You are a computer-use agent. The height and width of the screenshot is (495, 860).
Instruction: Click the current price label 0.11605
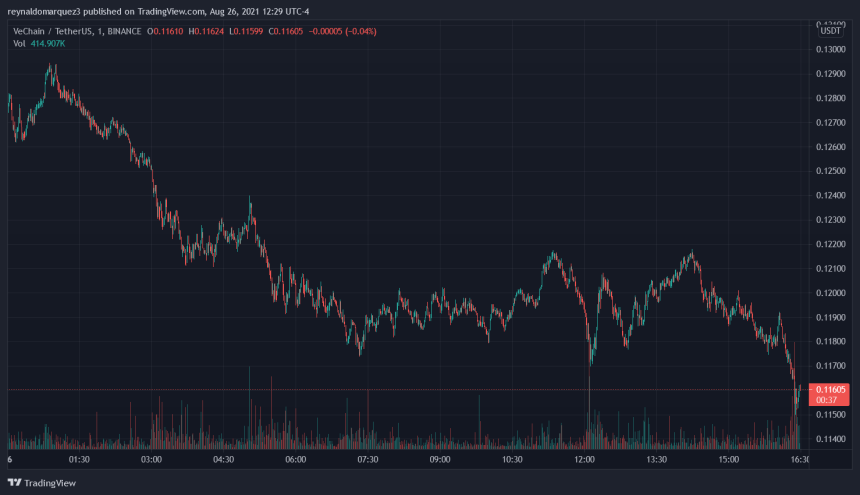(x=830, y=390)
